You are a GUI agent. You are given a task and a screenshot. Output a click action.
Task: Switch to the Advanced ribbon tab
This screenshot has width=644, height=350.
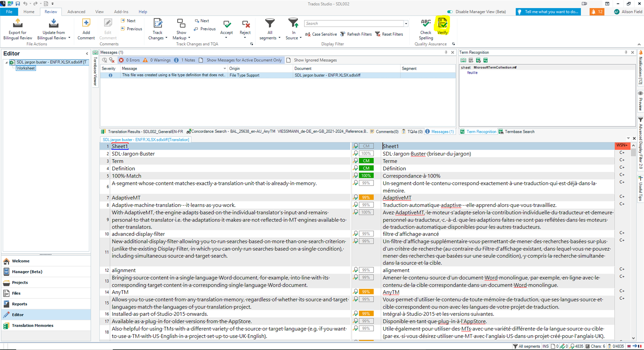tap(76, 12)
